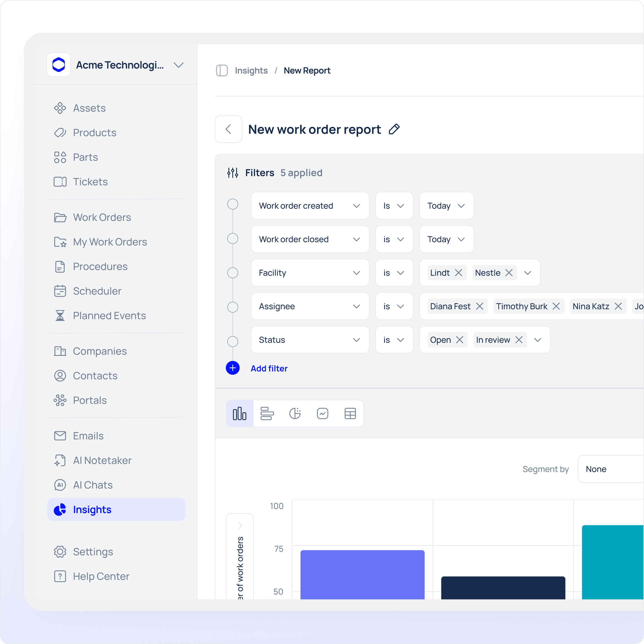Select the circle beside Facility filter
The image size is (644, 644).
[x=233, y=273]
